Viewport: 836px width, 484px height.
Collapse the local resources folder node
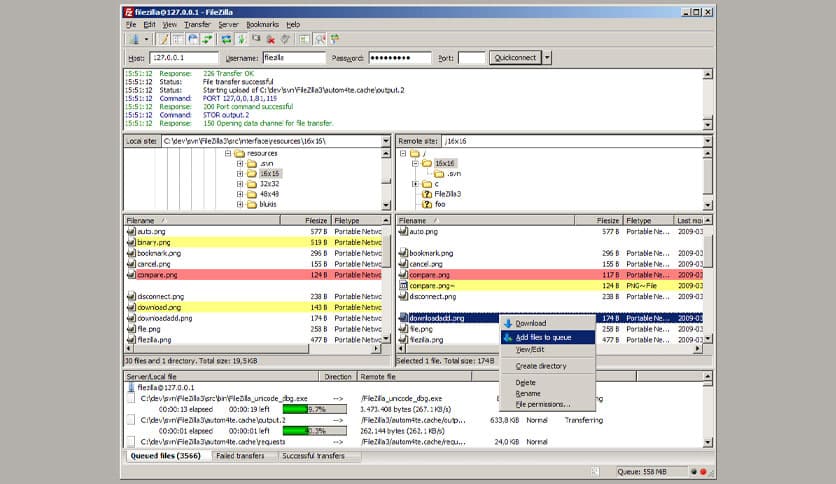pyautogui.click(x=228, y=153)
